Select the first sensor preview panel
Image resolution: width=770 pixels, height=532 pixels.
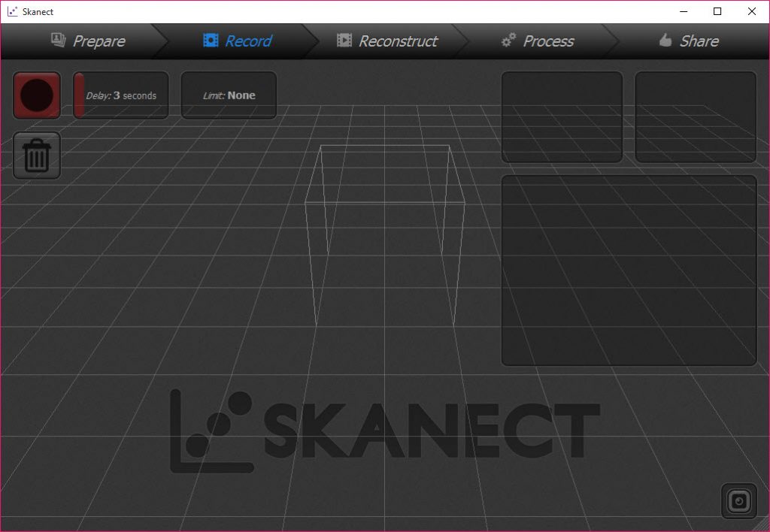pyautogui.click(x=562, y=116)
